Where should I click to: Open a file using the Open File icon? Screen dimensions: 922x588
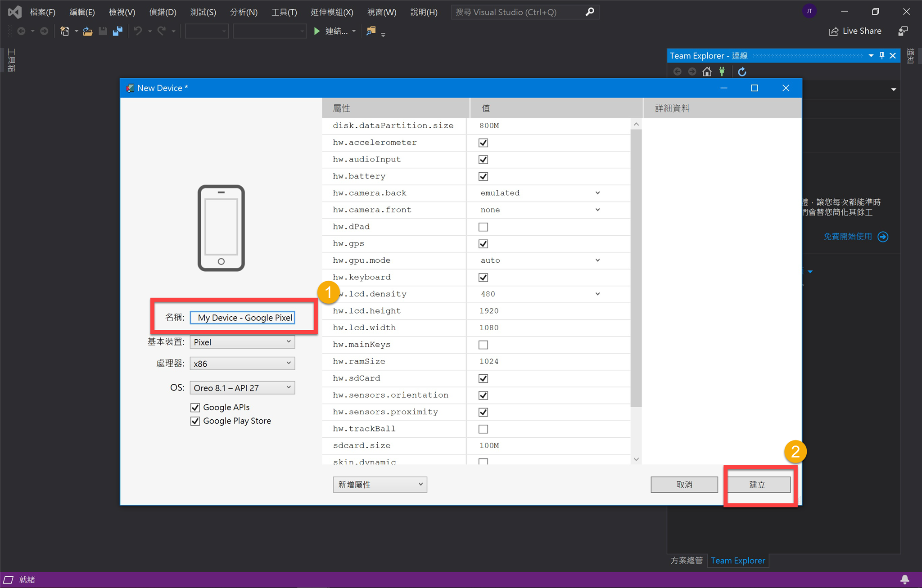pos(88,31)
